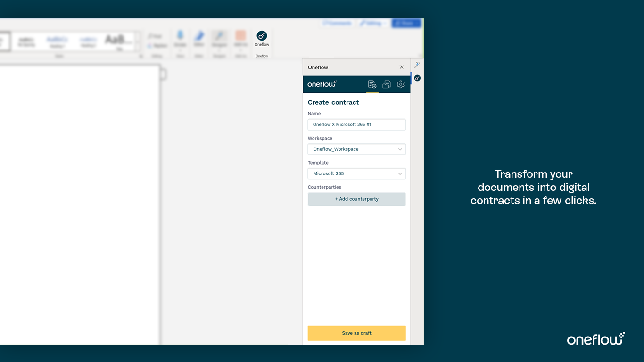The image size is (644, 362).
Task: Click Replace in the Editing group
Action: [157, 46]
